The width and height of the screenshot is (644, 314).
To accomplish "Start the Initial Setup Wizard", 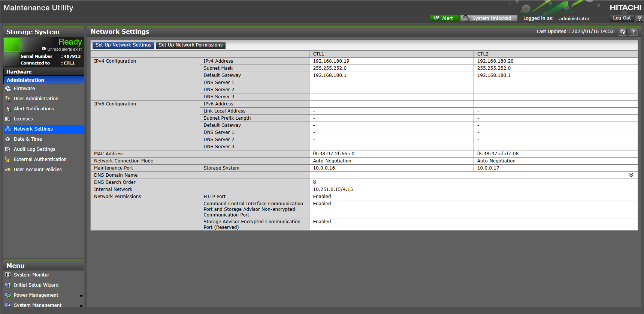I will pyautogui.click(x=36, y=285).
